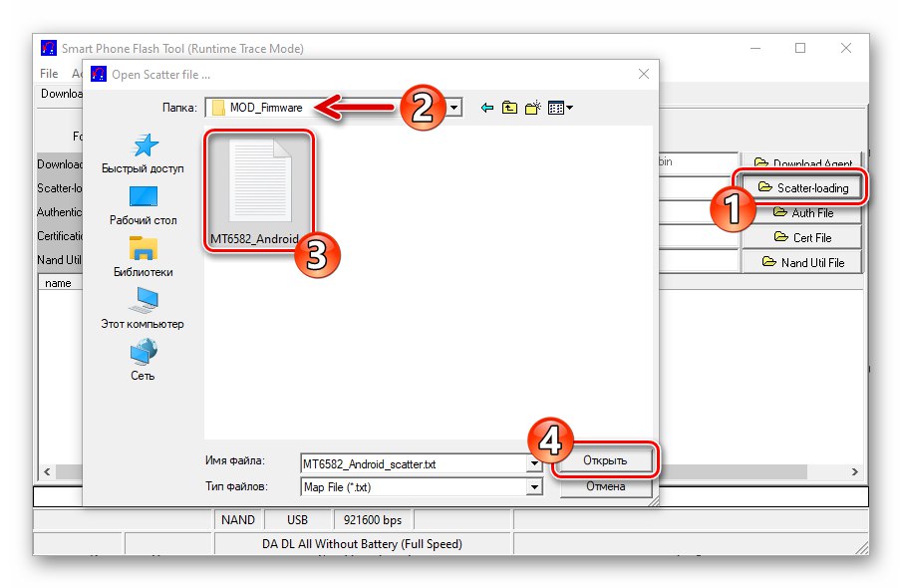Create a new folder icon
The image size is (902, 588).
(x=533, y=108)
